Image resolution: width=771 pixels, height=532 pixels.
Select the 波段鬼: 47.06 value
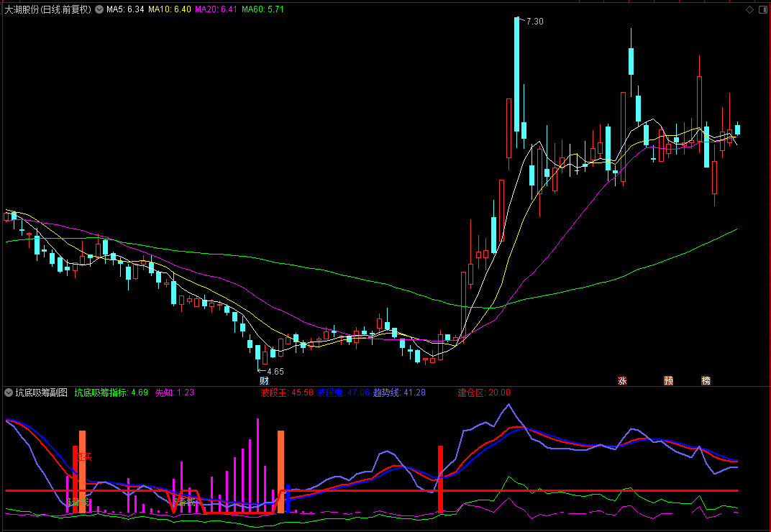pyautogui.click(x=343, y=393)
